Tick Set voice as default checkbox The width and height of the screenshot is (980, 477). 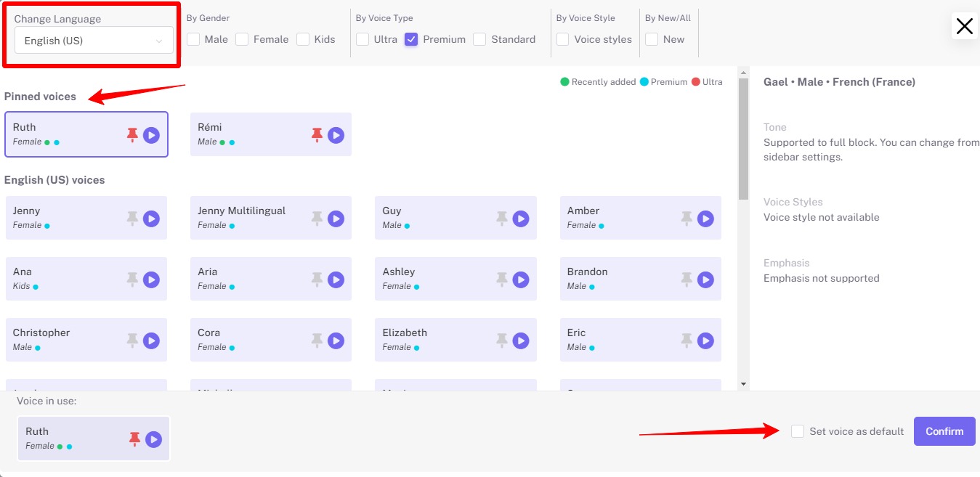[x=798, y=431]
